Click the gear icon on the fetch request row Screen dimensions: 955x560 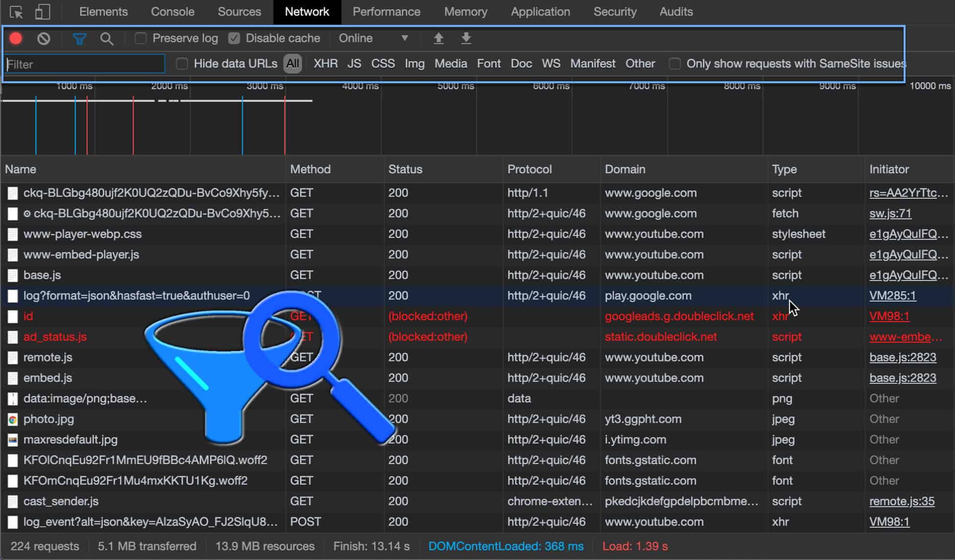coord(27,213)
